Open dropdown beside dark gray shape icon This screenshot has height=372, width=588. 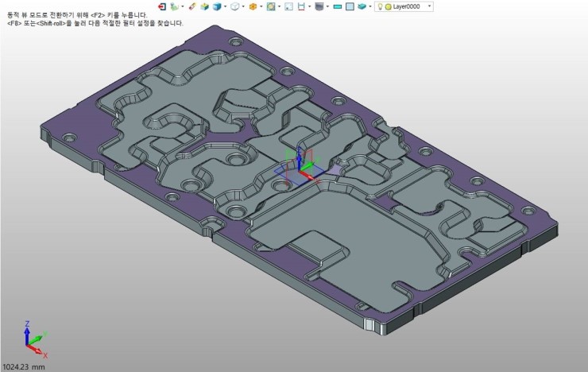point(327,6)
